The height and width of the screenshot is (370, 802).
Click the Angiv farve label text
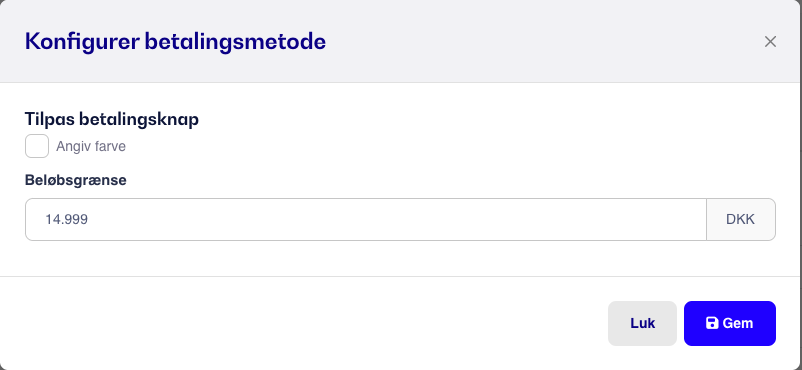[x=91, y=147]
